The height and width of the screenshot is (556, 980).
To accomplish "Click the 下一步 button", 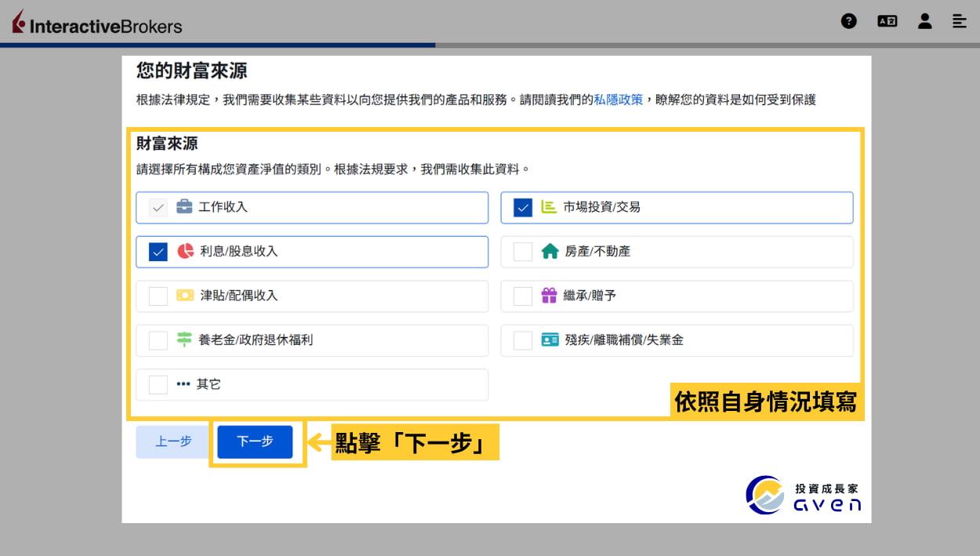I will pyautogui.click(x=255, y=442).
